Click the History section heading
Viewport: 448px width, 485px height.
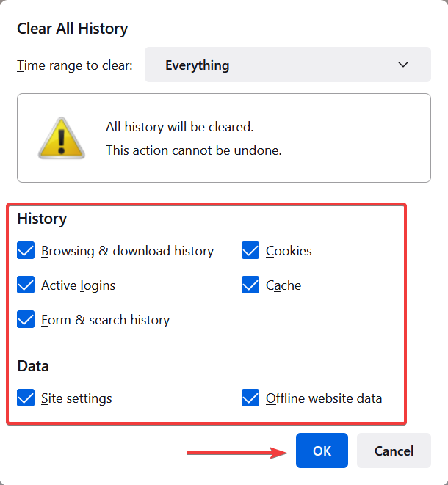point(42,219)
